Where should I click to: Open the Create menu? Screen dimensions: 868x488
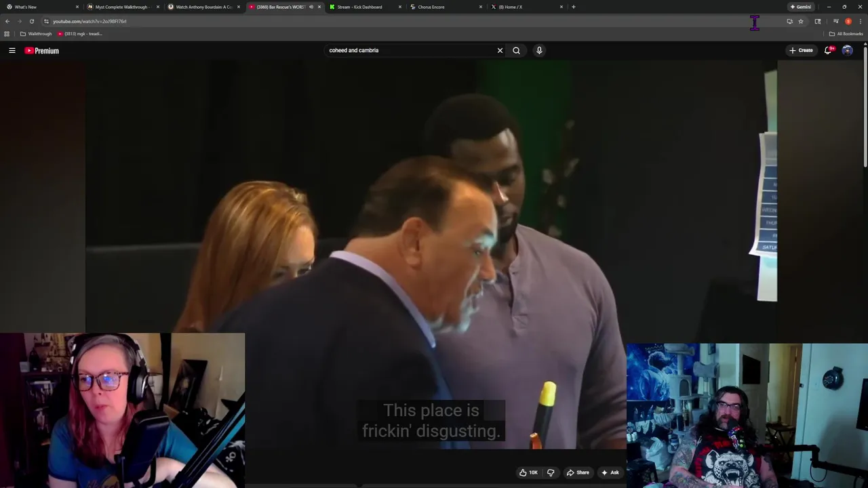coord(801,50)
